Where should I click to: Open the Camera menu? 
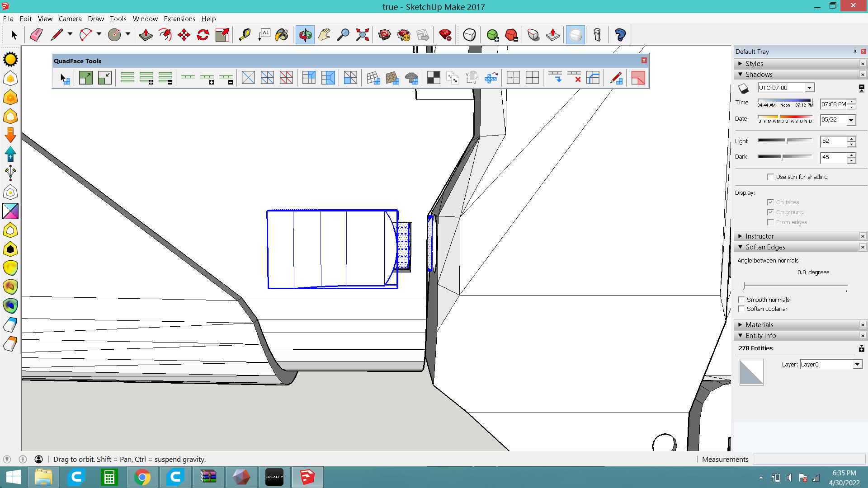tap(70, 19)
